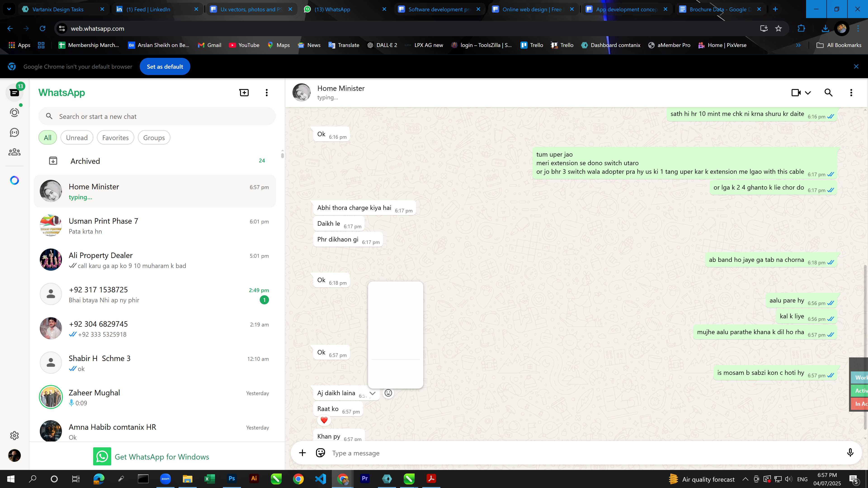Open All Bookmarks folder
Screen dimensions: 868x488
(x=839, y=45)
